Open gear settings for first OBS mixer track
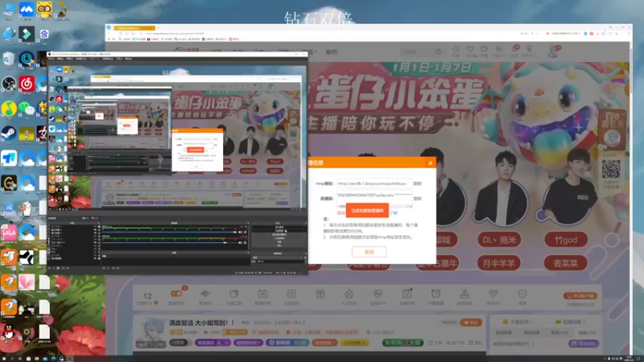This screenshot has height=362, width=644. point(246,232)
